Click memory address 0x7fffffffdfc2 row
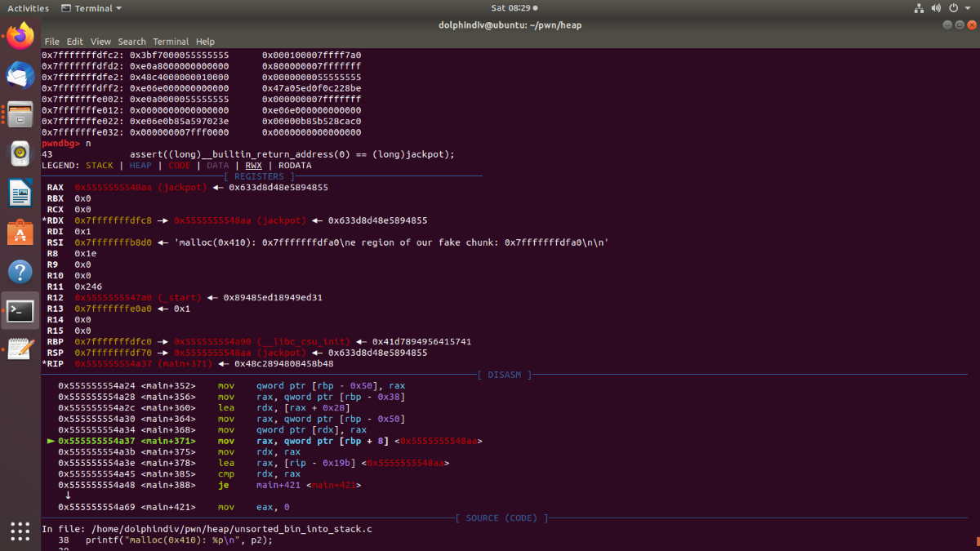 (202, 55)
